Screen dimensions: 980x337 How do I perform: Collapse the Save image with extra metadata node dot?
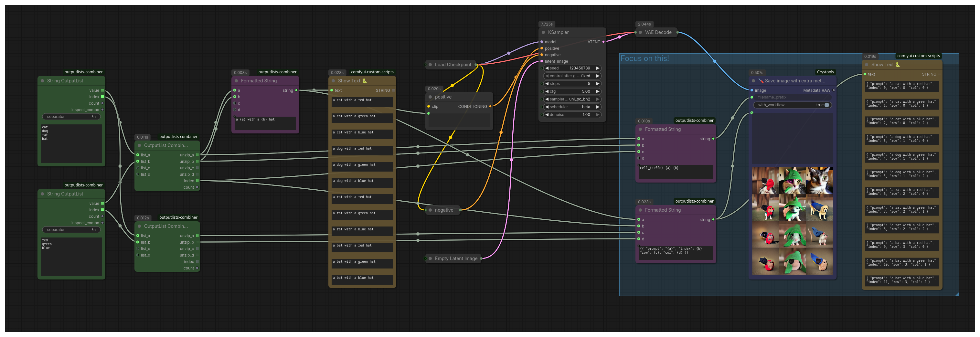753,81
